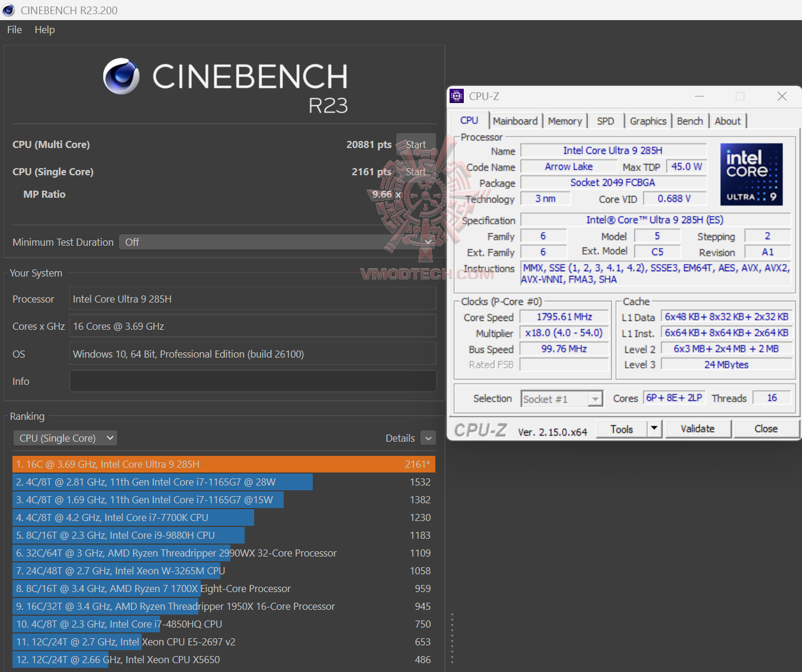This screenshot has width=802, height=672.
Task: Click the CPU Name value in CPU-Z
Action: coord(613,151)
